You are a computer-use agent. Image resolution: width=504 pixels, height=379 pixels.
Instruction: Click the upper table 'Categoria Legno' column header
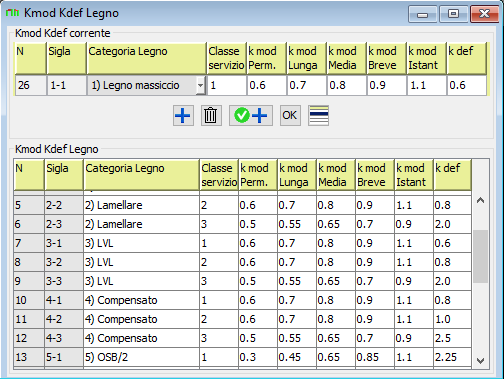(147, 58)
